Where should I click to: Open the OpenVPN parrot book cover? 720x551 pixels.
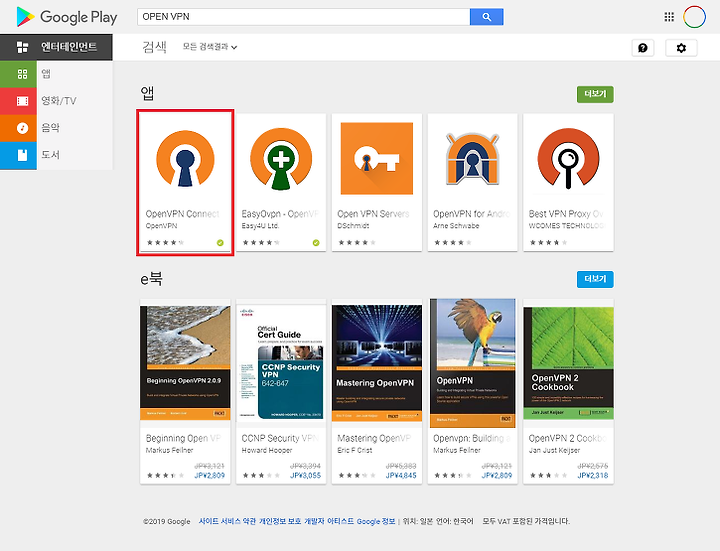tap(472, 363)
